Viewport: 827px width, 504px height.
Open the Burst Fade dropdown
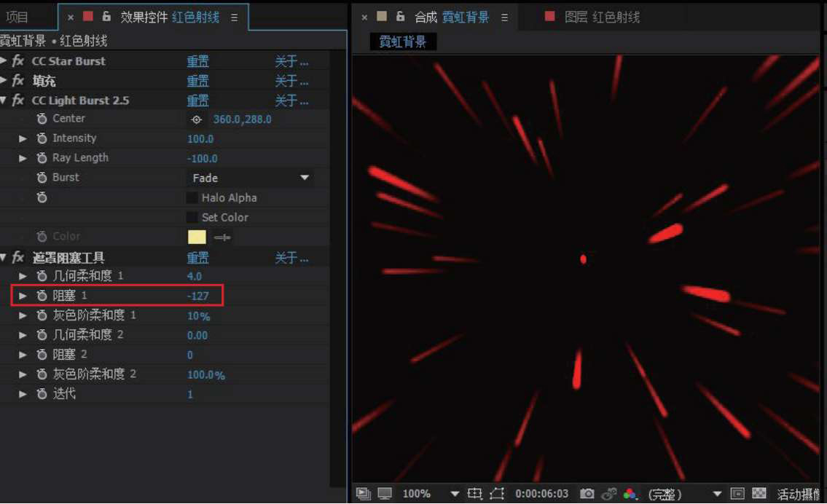point(251,178)
